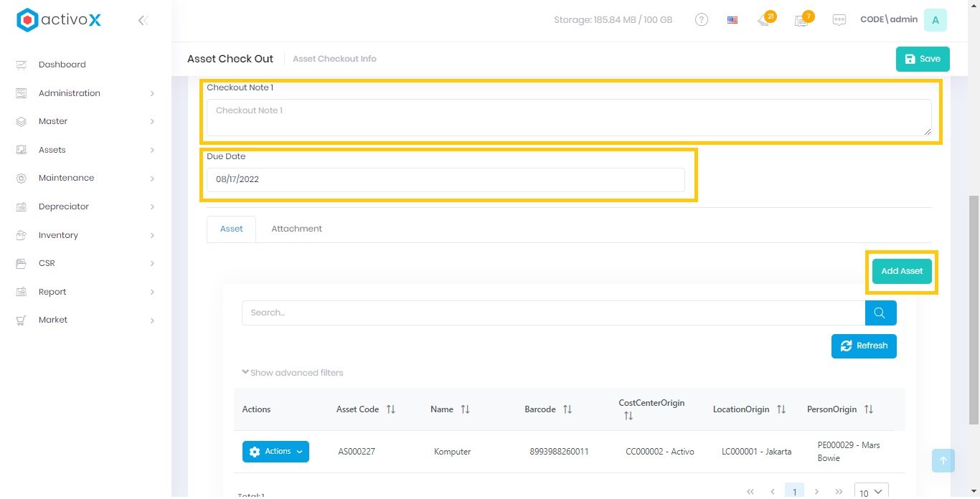Open the tasks icon with 7 badge
Viewport: 980px width, 499px height.
coord(802,20)
